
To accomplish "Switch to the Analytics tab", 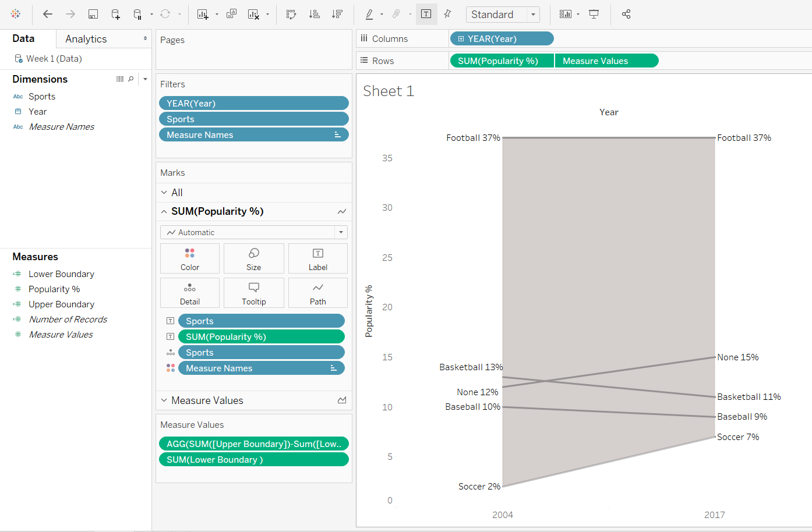I will click(x=85, y=38).
